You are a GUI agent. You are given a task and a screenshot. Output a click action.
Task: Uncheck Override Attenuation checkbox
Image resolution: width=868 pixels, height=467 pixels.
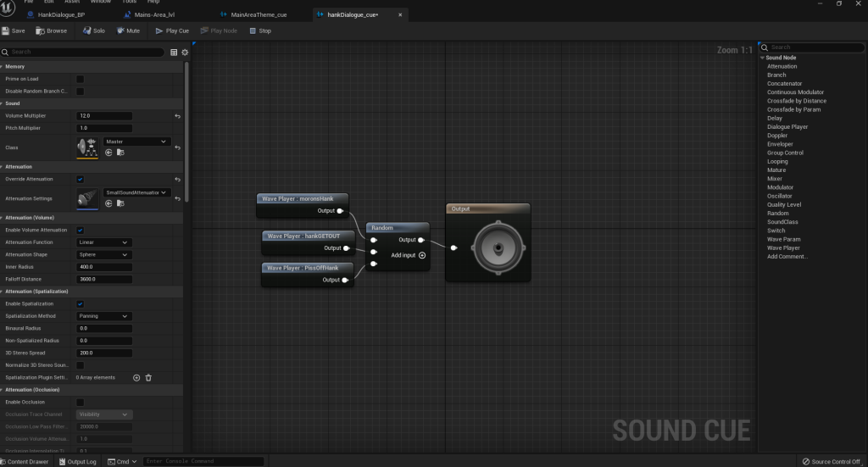pyautogui.click(x=80, y=180)
